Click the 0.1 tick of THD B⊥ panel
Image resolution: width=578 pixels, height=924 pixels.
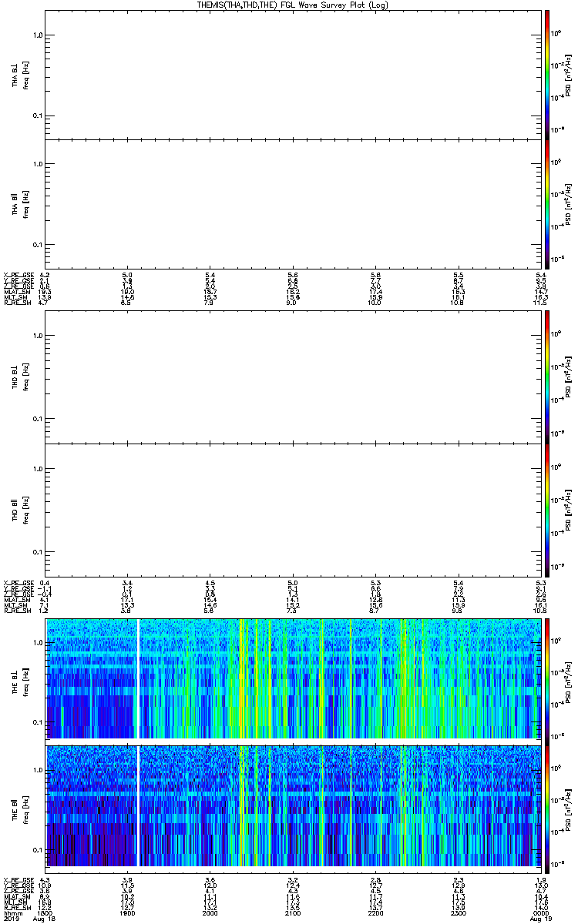click(x=37, y=419)
